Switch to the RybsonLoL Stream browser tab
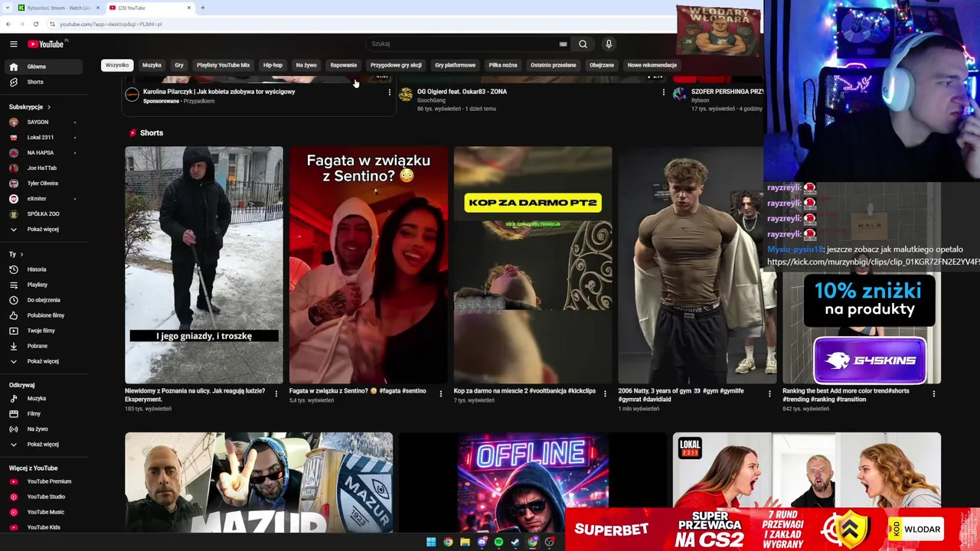 57,8
